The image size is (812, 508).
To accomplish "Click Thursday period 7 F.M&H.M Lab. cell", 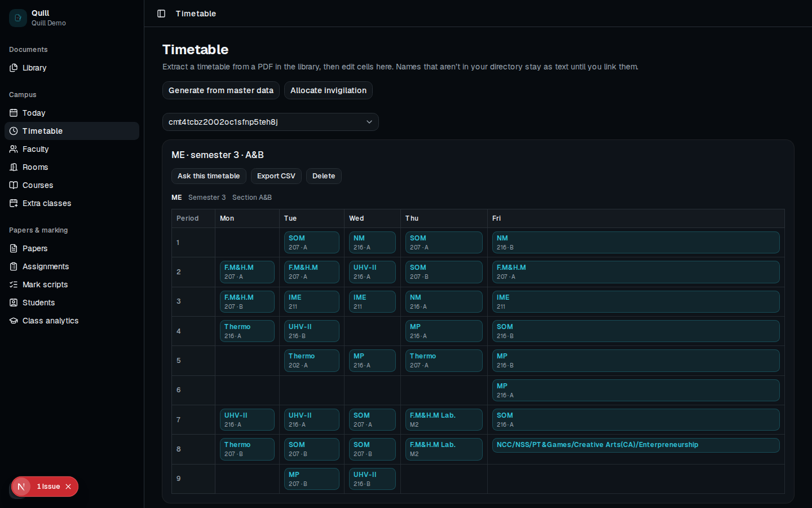I will (x=444, y=419).
